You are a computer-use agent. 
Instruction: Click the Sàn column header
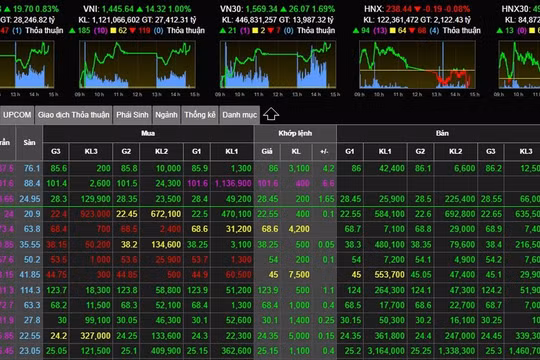(x=29, y=142)
